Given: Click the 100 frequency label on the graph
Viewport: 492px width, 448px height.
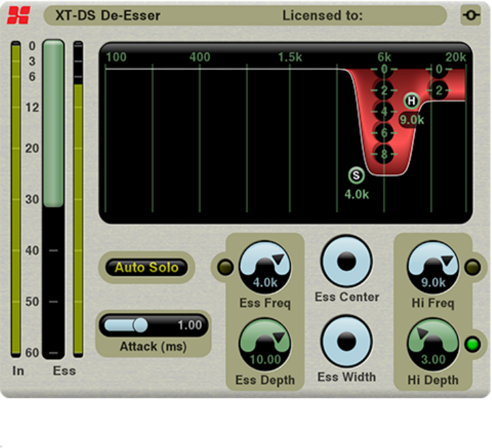Looking at the screenshot, I should pos(116,57).
